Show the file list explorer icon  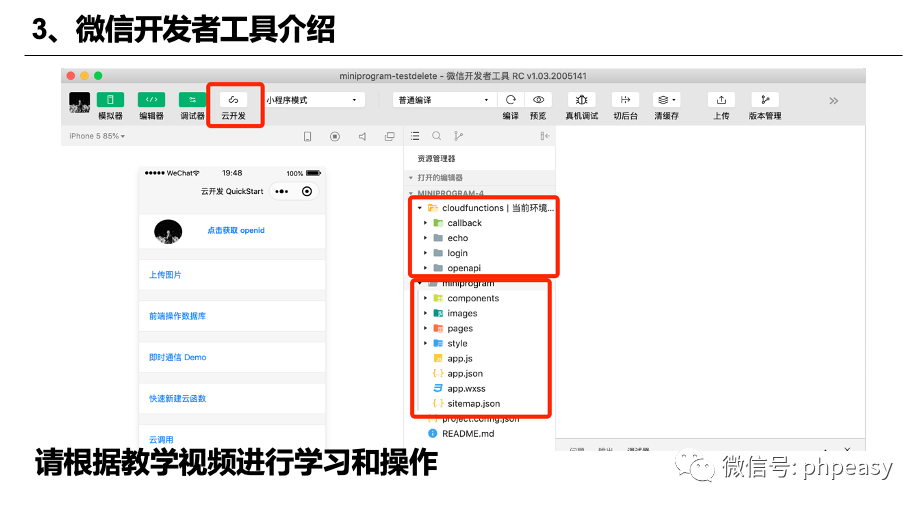pyautogui.click(x=415, y=136)
